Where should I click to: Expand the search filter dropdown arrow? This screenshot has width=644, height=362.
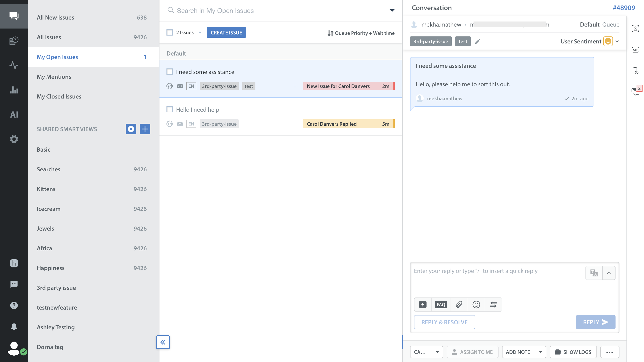coord(392,11)
